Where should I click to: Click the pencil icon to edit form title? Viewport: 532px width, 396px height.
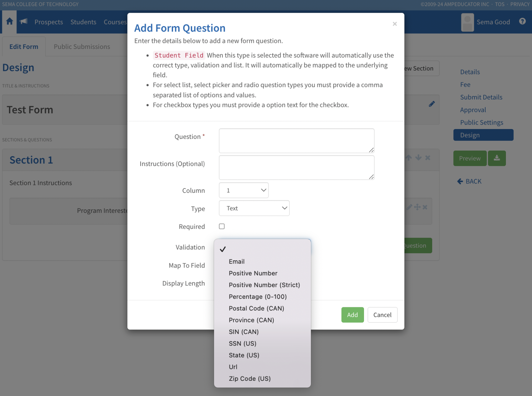(x=431, y=104)
